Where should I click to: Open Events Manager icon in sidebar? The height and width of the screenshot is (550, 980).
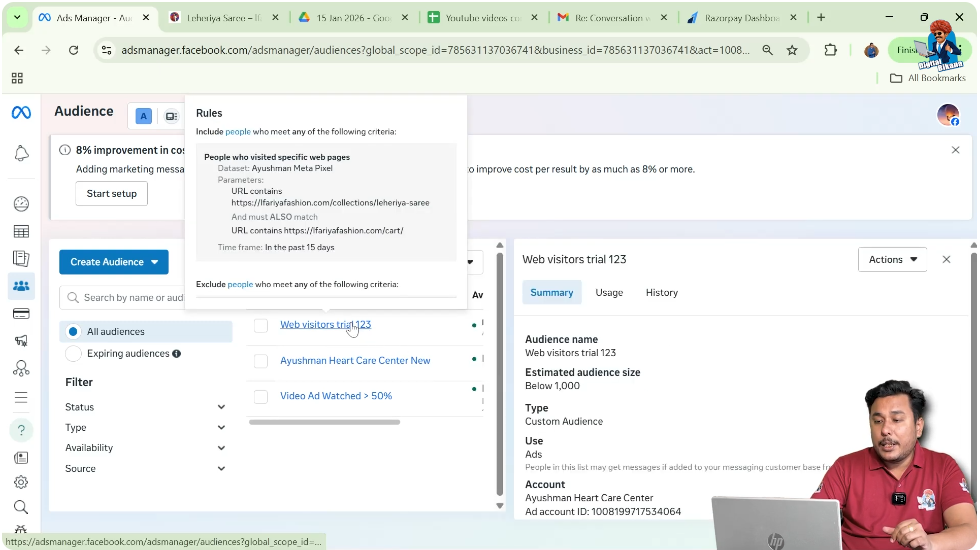pyautogui.click(x=21, y=369)
